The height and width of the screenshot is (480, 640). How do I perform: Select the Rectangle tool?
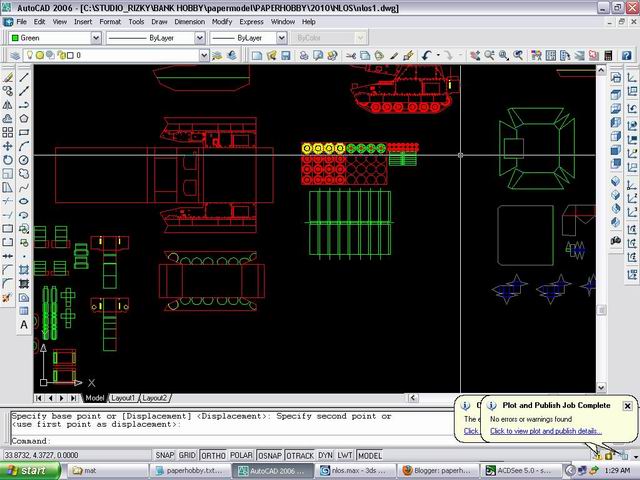click(x=24, y=132)
